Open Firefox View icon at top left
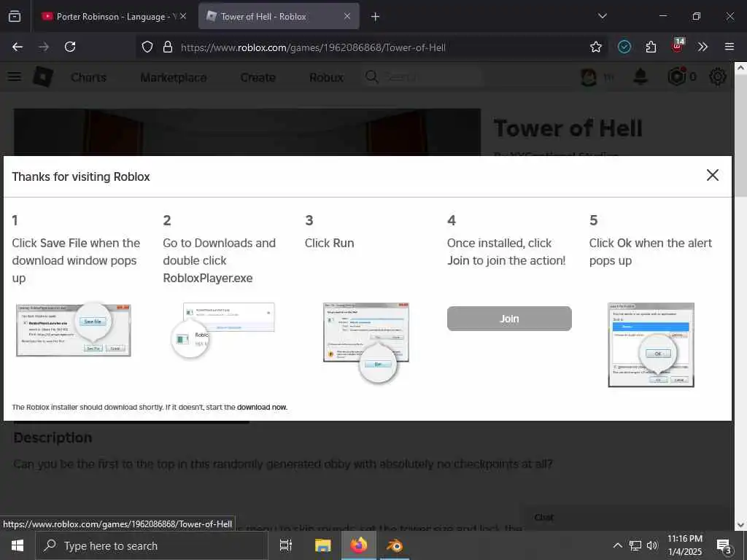747x560 pixels. pos(15,16)
